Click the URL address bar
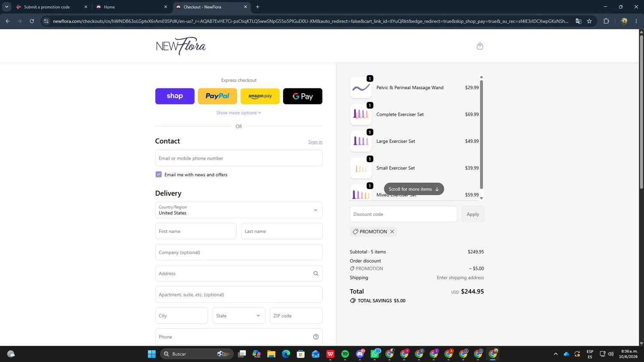 pos(310,21)
